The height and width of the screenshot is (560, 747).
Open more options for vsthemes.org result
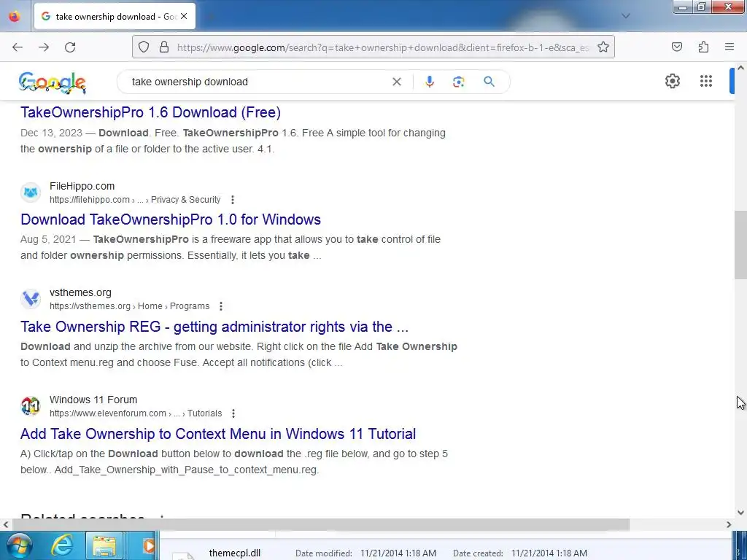tap(220, 306)
